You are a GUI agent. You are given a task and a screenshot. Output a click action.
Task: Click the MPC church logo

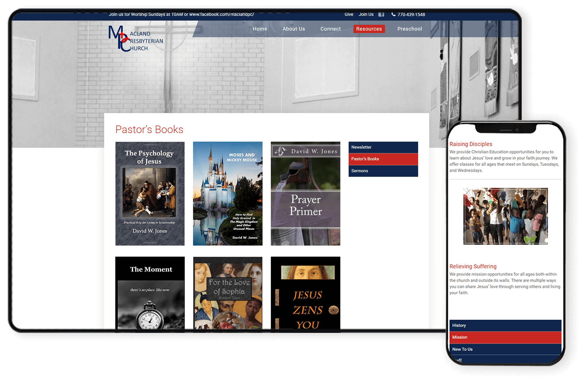tap(136, 39)
